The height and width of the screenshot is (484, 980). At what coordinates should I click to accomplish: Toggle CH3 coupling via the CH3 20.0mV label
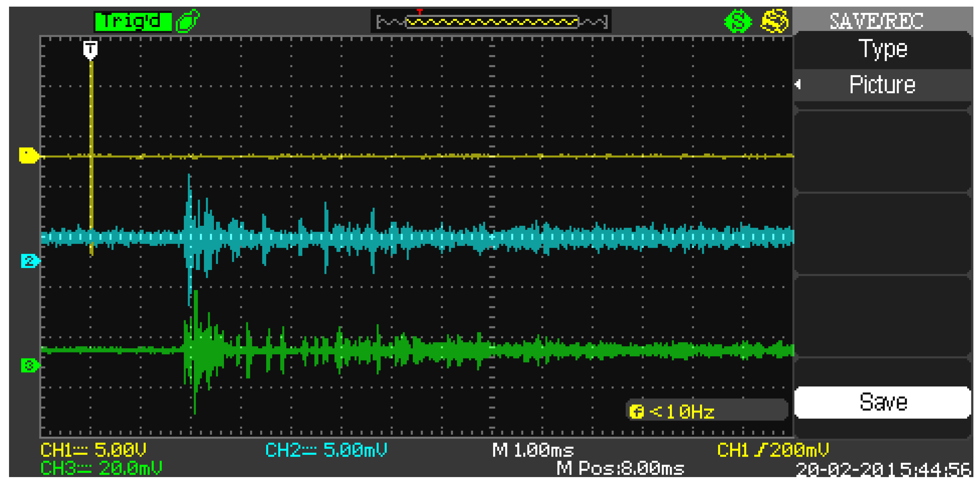pyautogui.click(x=103, y=471)
